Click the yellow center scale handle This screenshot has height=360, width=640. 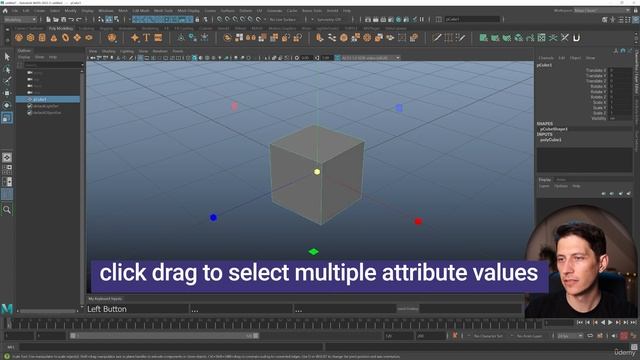[317, 172]
